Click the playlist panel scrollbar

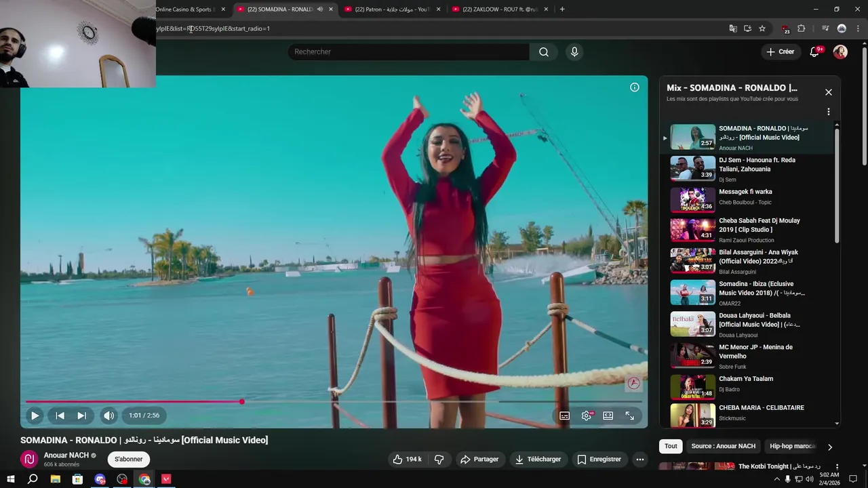[x=837, y=186]
